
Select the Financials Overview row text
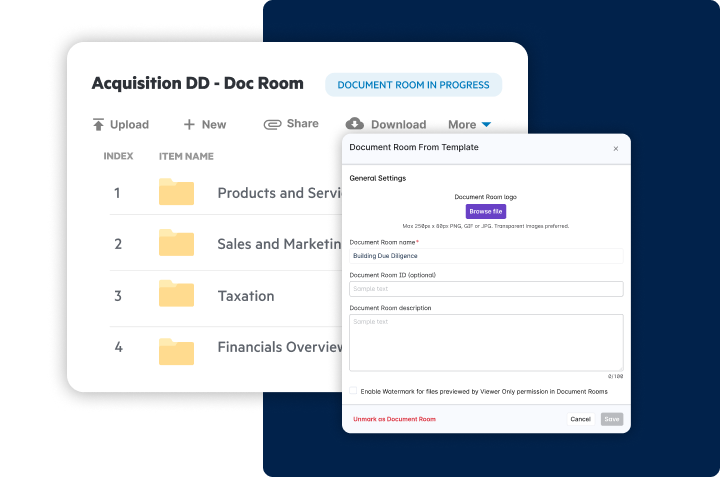[x=280, y=347]
